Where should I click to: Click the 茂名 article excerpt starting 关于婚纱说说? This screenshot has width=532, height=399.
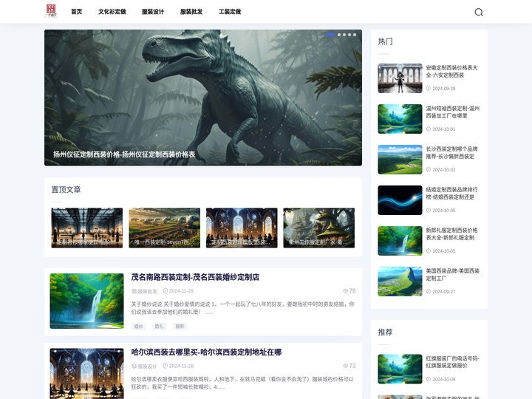click(242, 308)
